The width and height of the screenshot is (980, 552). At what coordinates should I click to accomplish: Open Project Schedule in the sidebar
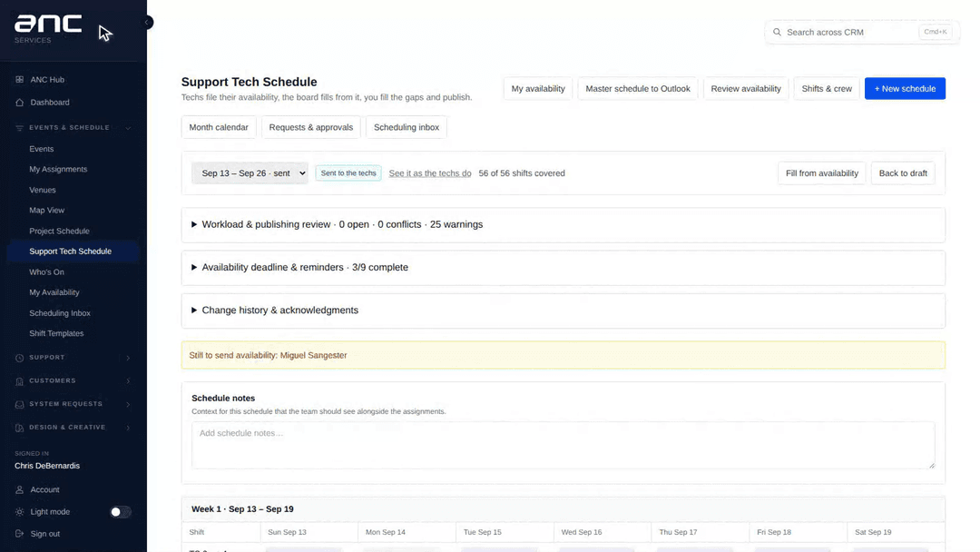[59, 231]
